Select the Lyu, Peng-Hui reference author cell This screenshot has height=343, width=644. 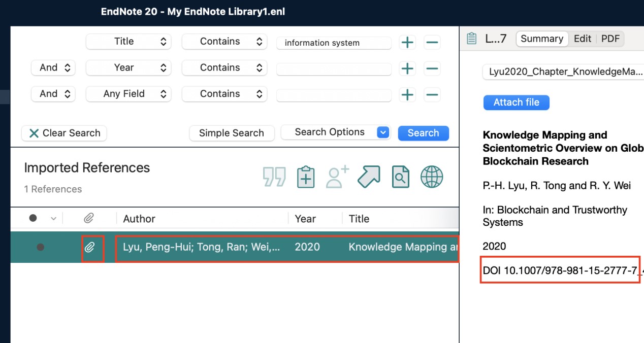pyautogui.click(x=201, y=247)
